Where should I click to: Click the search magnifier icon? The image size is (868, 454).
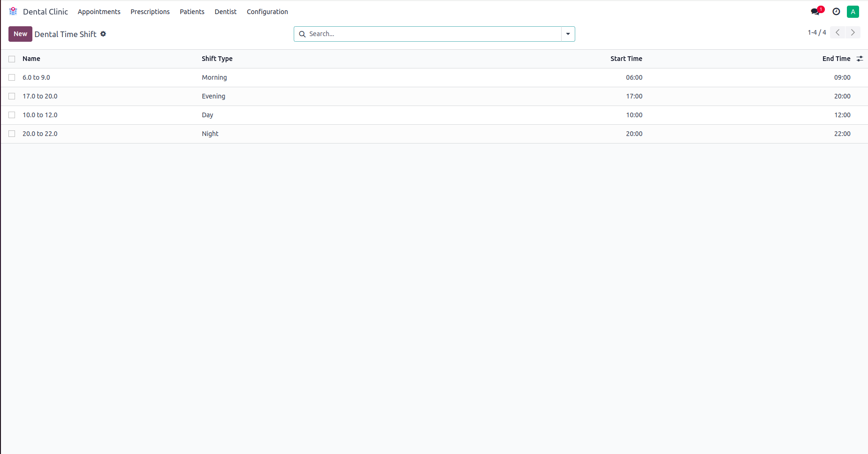[303, 34]
